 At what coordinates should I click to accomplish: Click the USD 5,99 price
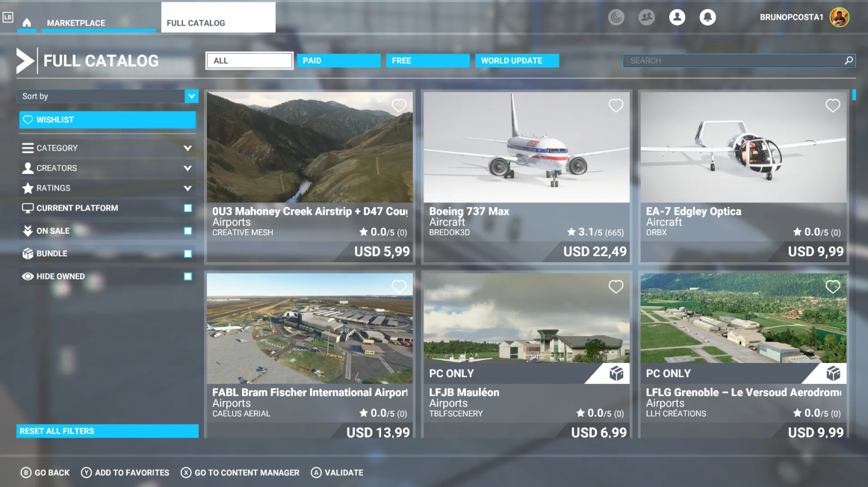click(x=382, y=252)
